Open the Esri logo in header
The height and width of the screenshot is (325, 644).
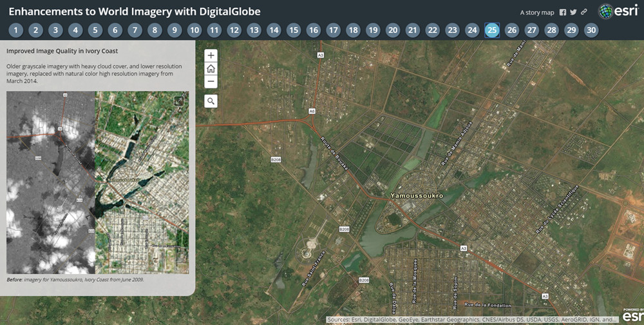(x=618, y=11)
